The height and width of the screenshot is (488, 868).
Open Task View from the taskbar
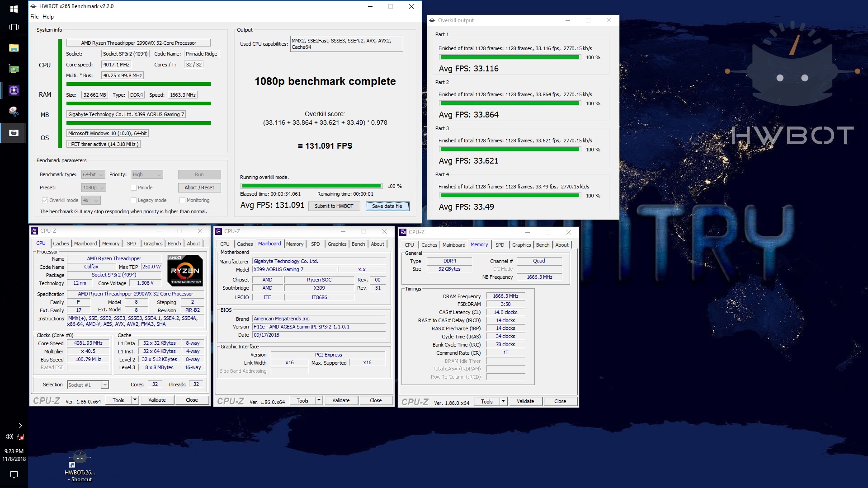click(x=14, y=27)
